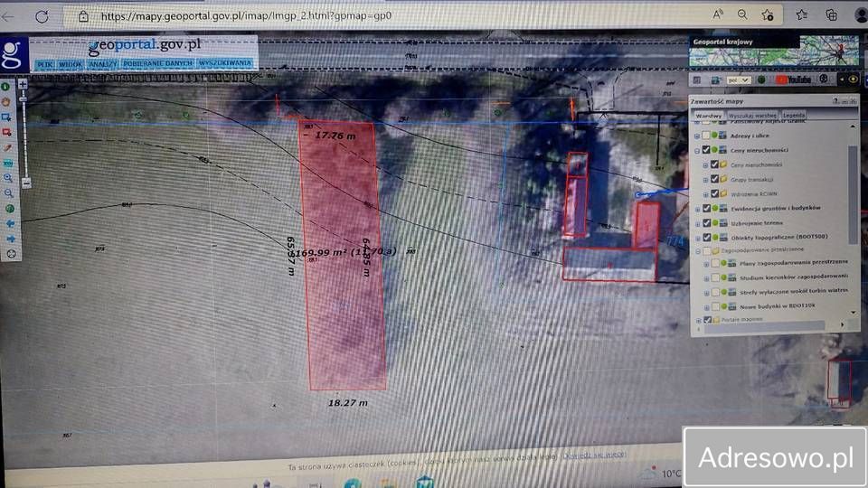
Task: Open the PLIK menu
Action: 44,65
